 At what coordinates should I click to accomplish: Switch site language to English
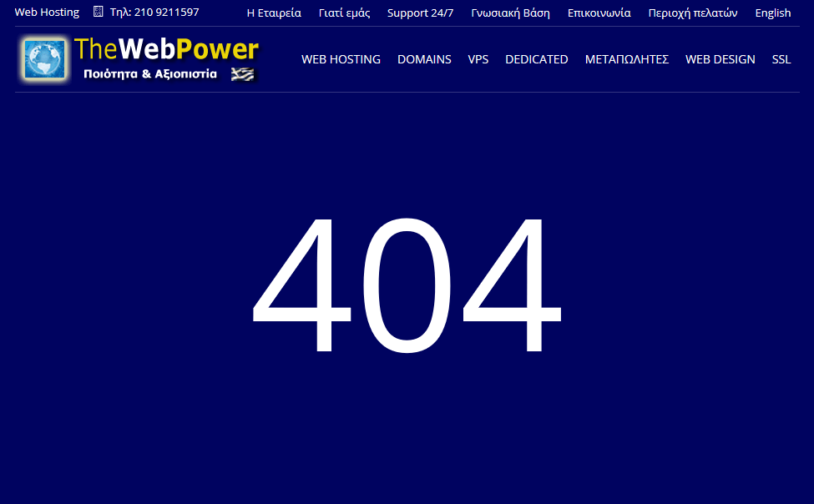coord(773,13)
